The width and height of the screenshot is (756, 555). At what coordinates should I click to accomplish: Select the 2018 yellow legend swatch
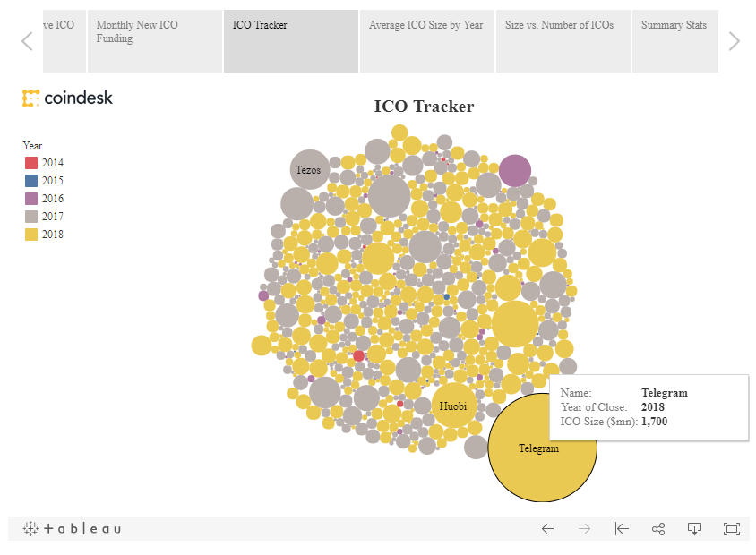pyautogui.click(x=31, y=235)
